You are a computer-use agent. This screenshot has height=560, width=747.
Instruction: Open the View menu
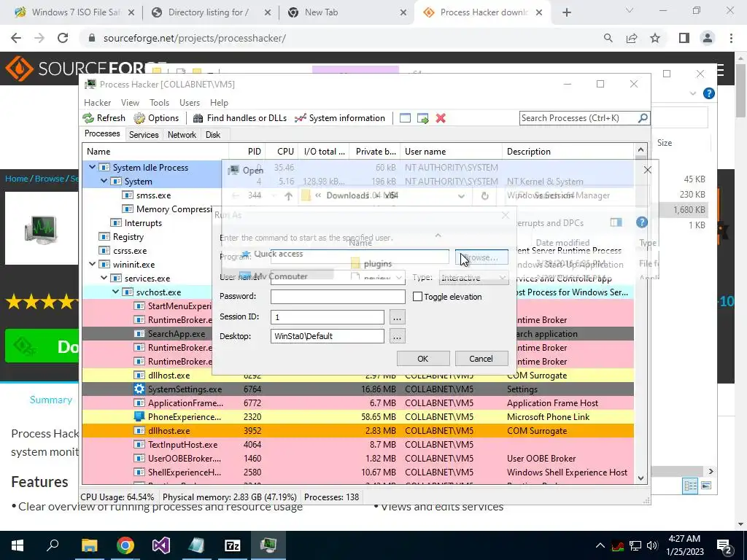(130, 102)
